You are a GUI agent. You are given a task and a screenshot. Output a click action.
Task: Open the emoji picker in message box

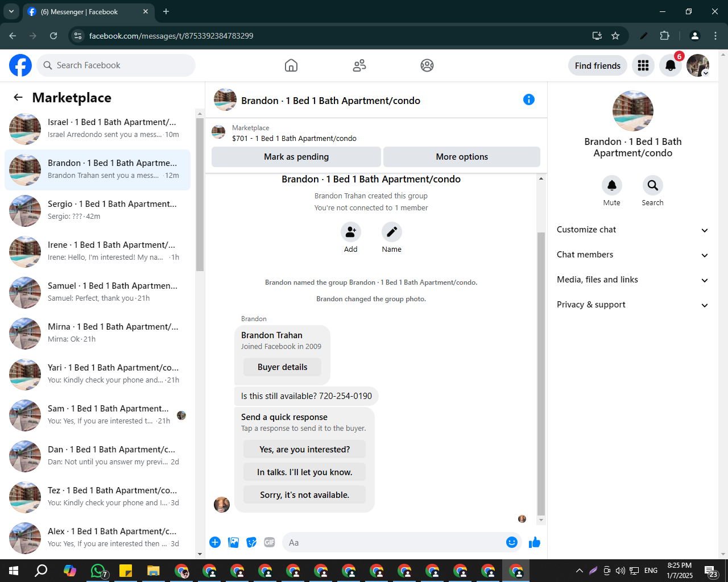[512, 542]
